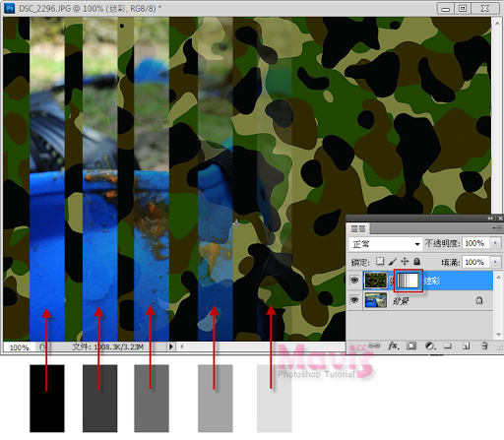Select the 圖層 layers tab
The height and width of the screenshot is (440, 504).
(x=358, y=228)
